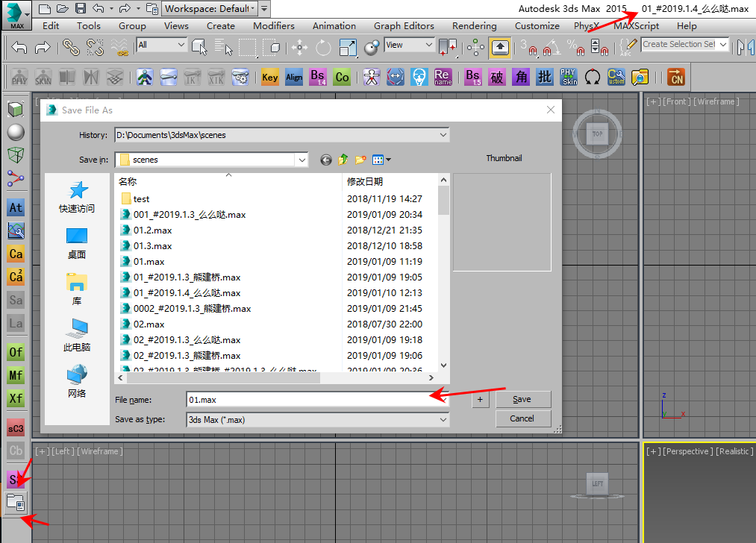756x543 pixels.
Task: Click Desktop (桌面) shortcut in dialog
Action: point(77,244)
